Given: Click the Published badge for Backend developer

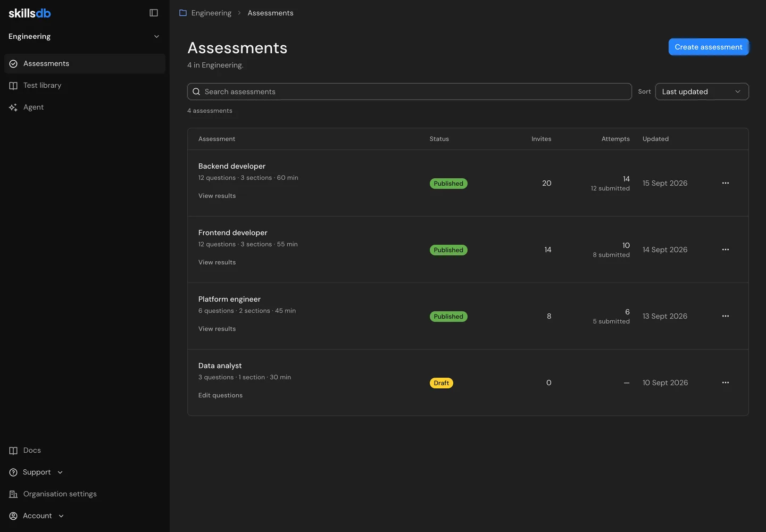Looking at the screenshot, I should point(448,184).
